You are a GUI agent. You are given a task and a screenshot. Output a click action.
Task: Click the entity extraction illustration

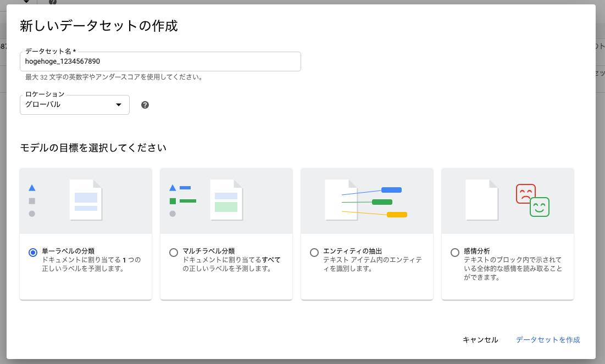coord(367,200)
